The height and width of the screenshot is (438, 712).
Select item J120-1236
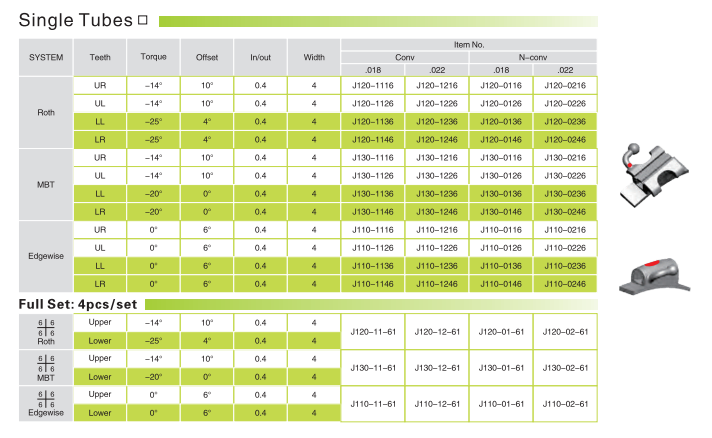(437, 122)
